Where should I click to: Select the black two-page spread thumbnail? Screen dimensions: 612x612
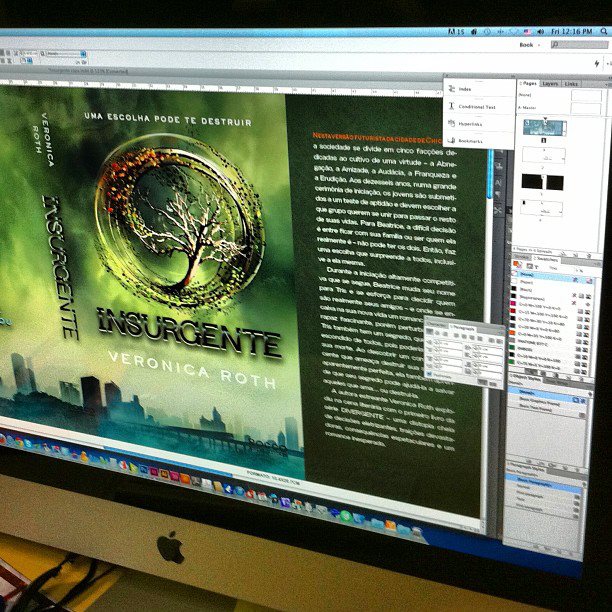(x=543, y=182)
